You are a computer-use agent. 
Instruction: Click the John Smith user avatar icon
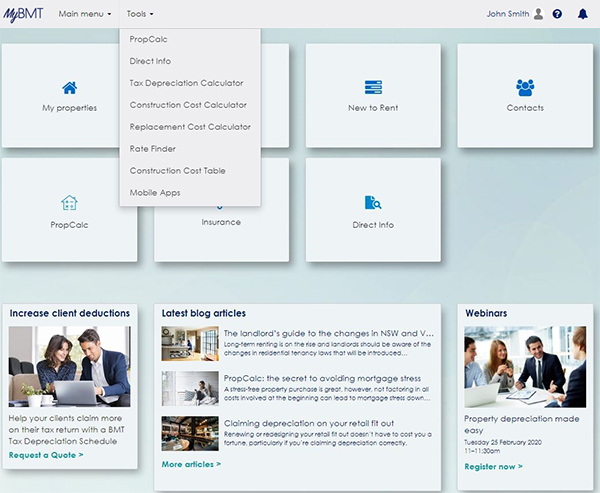[538, 14]
